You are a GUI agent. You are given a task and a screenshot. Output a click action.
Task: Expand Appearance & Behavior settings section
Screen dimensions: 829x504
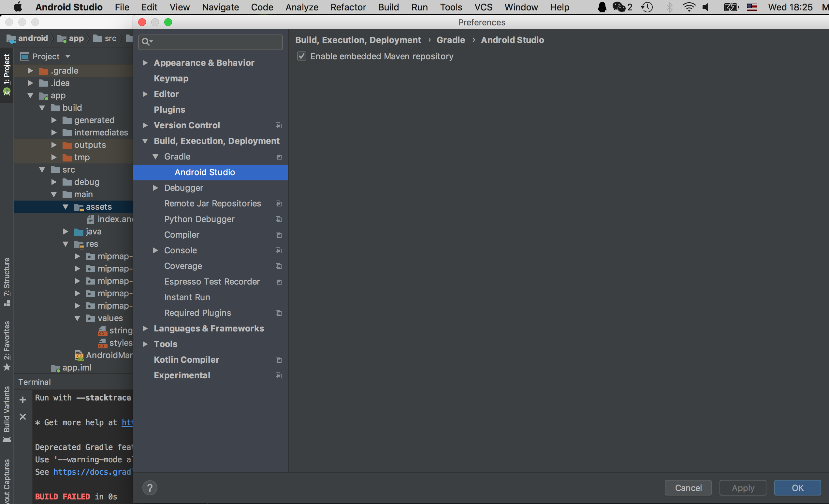145,63
